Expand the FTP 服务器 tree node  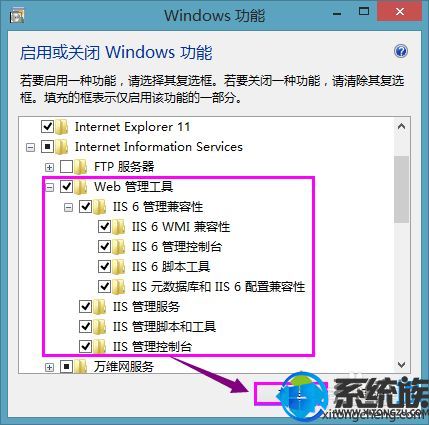[x=49, y=167]
